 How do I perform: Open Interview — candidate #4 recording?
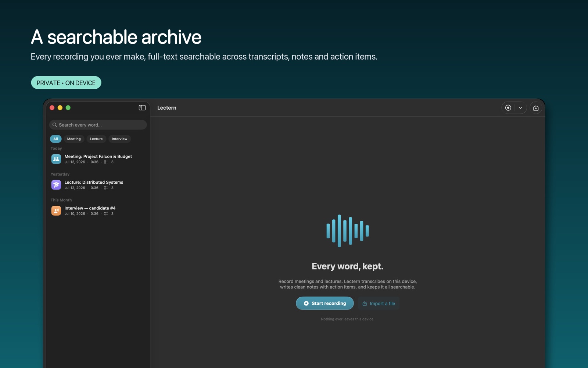pos(98,210)
